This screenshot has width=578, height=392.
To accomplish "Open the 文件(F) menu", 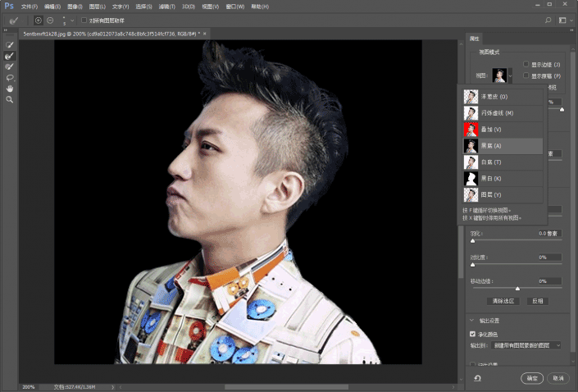I will [x=30, y=7].
